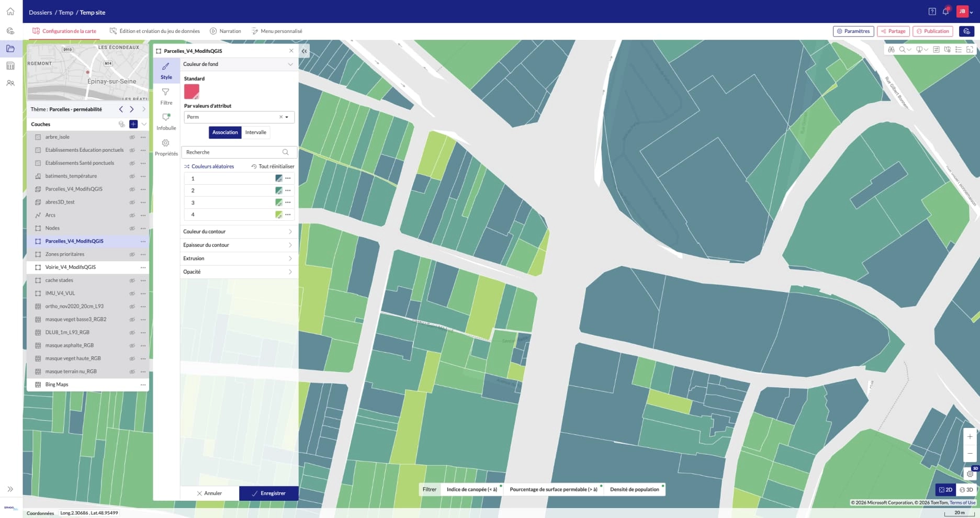Open the Standard pink color swatch
Viewport: 980px width, 518px height.
pos(192,92)
